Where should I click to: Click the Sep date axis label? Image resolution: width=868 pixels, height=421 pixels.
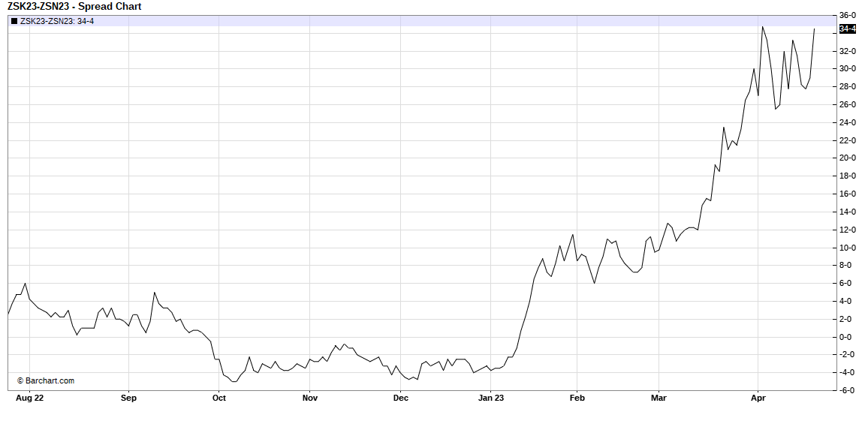coord(128,398)
